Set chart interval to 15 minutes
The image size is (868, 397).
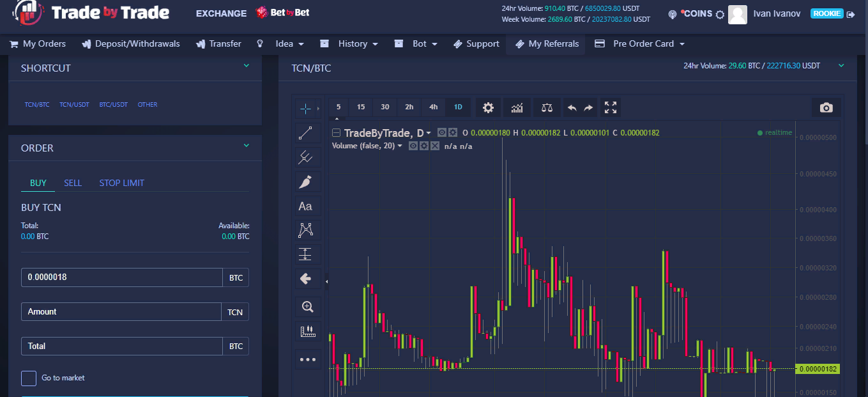click(361, 107)
